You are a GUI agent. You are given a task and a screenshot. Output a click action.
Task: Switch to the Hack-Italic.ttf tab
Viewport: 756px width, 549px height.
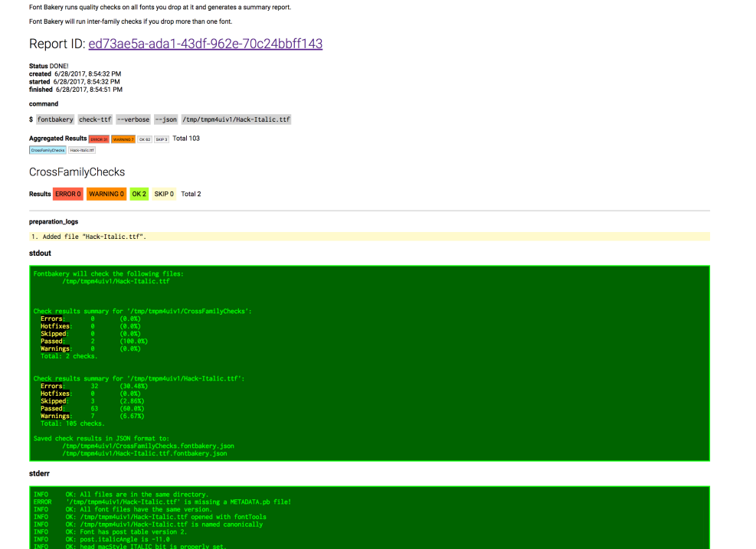pyautogui.click(x=93, y=150)
